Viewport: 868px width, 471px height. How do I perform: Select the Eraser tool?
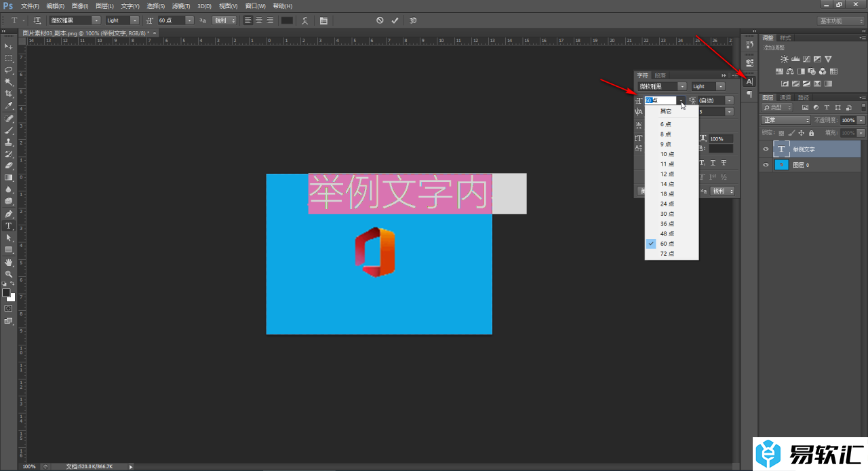click(9, 166)
